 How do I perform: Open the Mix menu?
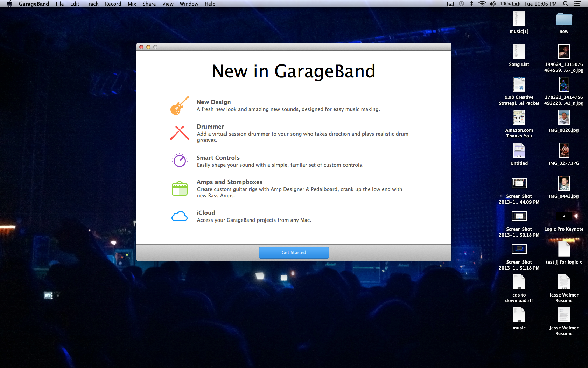[132, 4]
